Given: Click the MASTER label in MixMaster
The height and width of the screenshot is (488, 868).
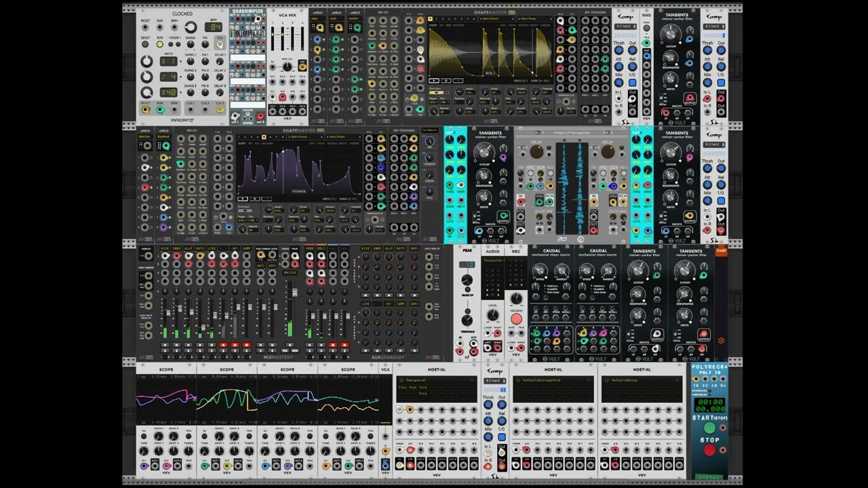Looking at the screenshot, I should pyautogui.click(x=290, y=272).
